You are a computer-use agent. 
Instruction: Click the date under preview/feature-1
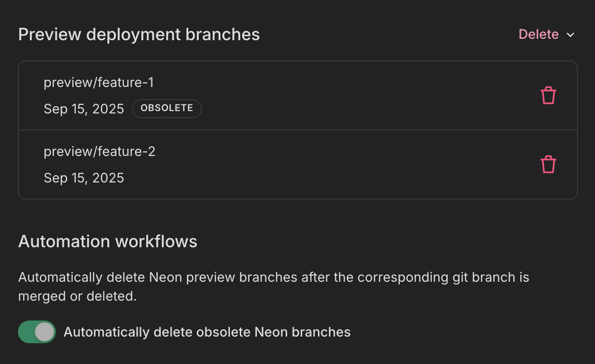pos(84,109)
